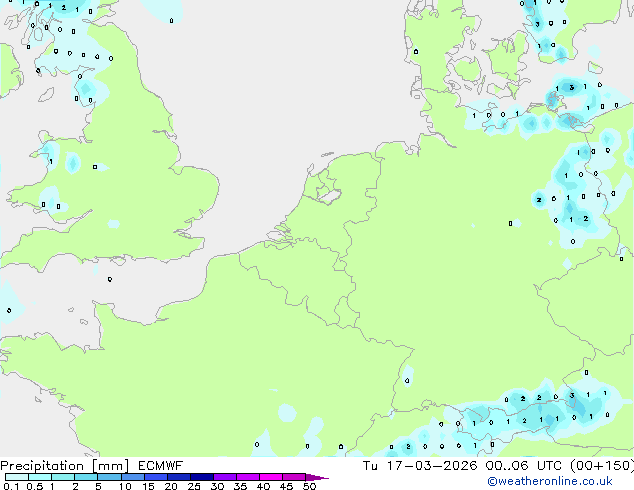Image resolution: width=634 pixels, height=490 pixels.
Task: Click the '20' legend scale label
Action: click(171, 486)
